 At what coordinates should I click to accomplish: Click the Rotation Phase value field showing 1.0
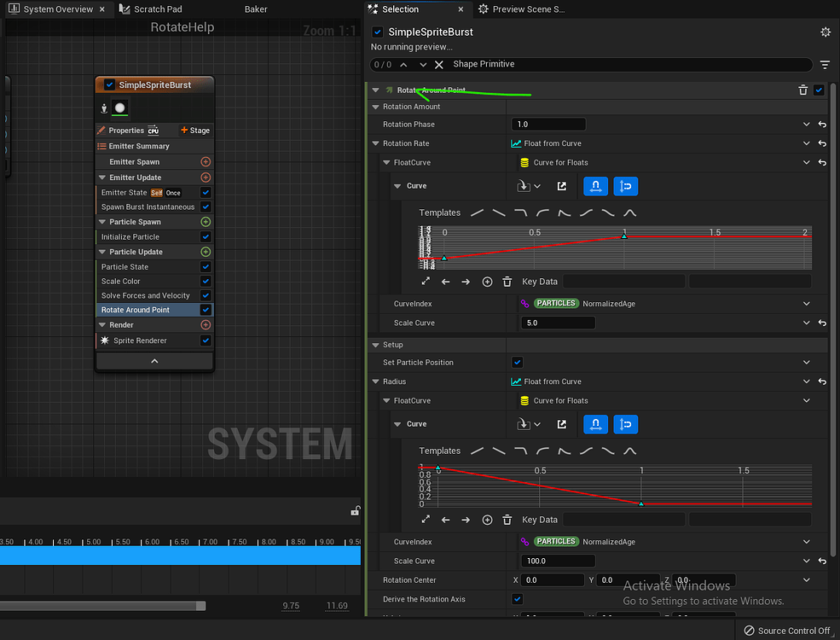[548, 124]
